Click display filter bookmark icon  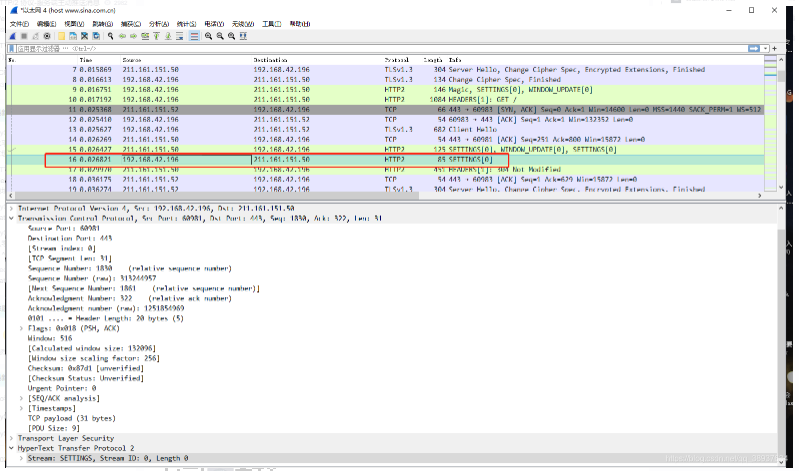click(11, 48)
